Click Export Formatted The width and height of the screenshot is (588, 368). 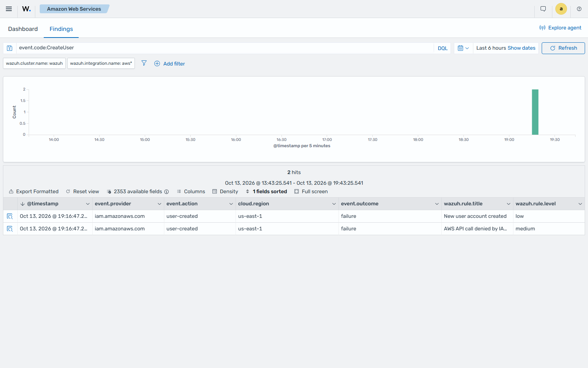pyautogui.click(x=33, y=192)
